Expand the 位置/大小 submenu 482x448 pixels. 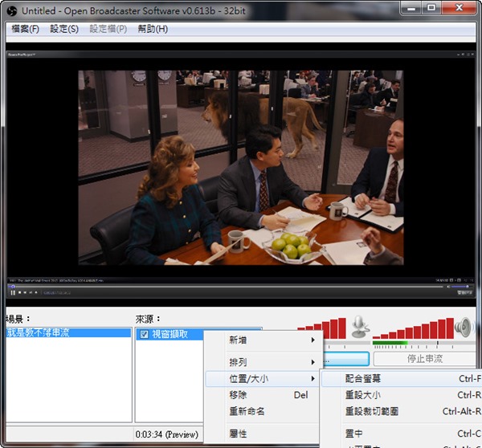[x=261, y=379]
